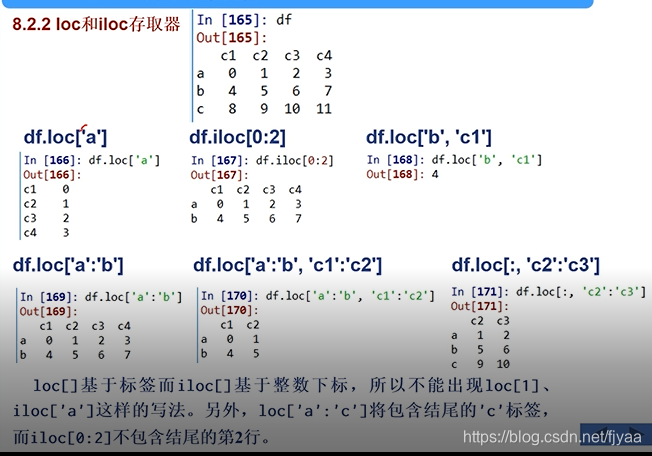This screenshot has height=456, width=652.
Task: Select the section title '8.2.2 loc和iloc存取器'
Action: tap(96, 24)
